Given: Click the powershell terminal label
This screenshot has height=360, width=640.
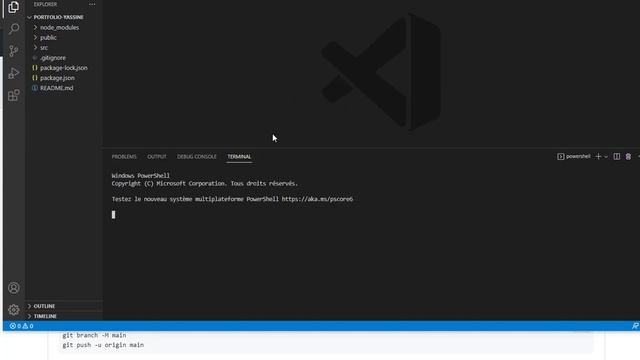Looking at the screenshot, I should coord(574,156).
